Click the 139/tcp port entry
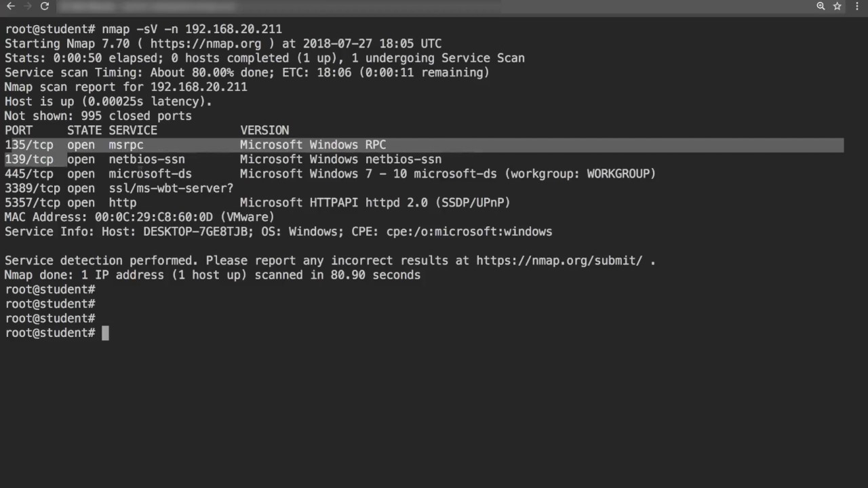This screenshot has height=488, width=868. coord(29,159)
